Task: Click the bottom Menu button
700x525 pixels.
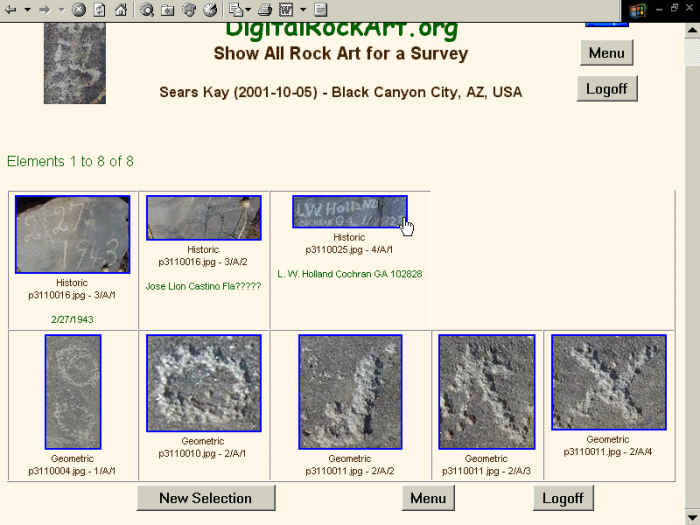Action: (427, 498)
